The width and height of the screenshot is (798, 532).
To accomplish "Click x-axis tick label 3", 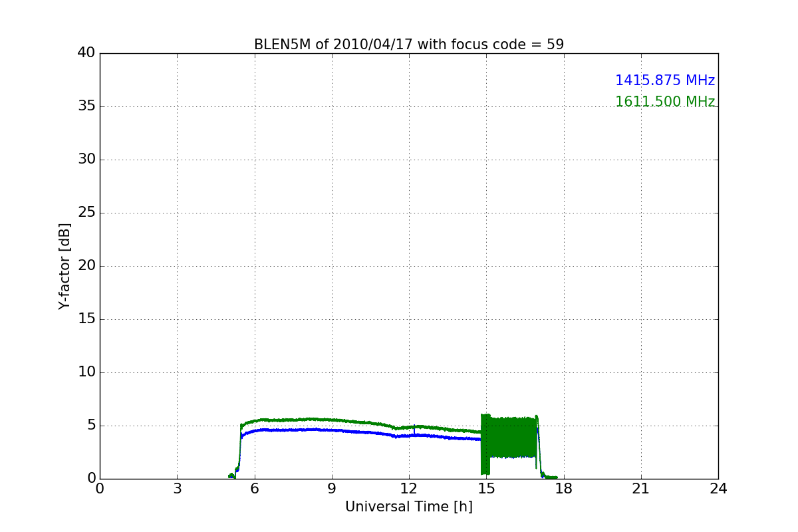I will click(x=177, y=489).
